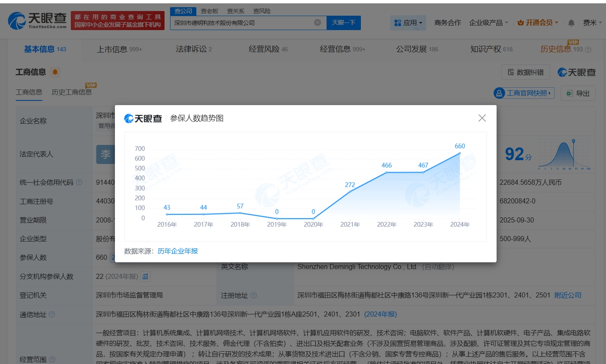Select the 经营信息 tab
This screenshot has height=364, width=606.
click(343, 49)
